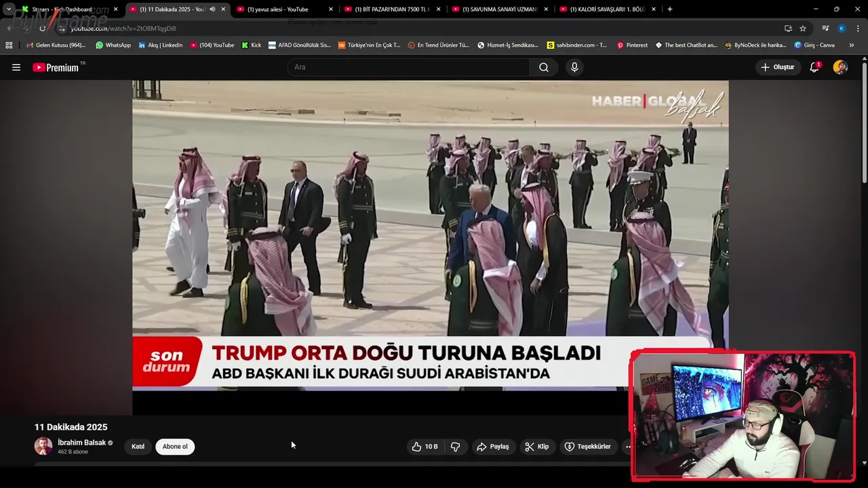Image resolution: width=868 pixels, height=488 pixels.
Task: Open the Türkiye'nin En Çok bookmark
Action: tap(370, 45)
